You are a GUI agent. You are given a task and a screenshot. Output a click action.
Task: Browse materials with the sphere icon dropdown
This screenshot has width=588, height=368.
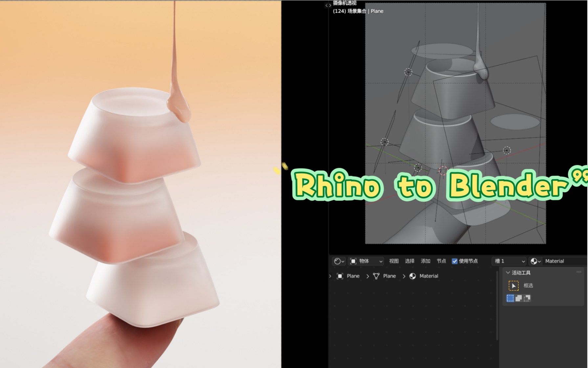[535, 261]
